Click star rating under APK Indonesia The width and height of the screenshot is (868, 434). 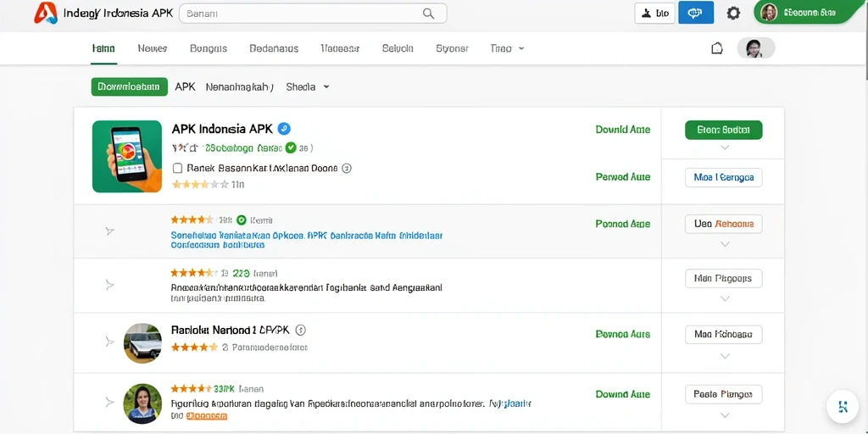(x=200, y=184)
